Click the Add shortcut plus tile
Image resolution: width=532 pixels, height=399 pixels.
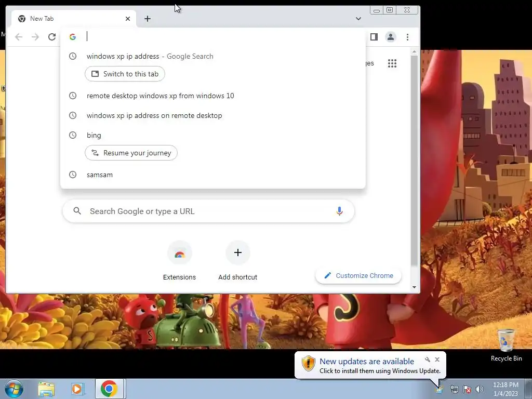coord(238,261)
